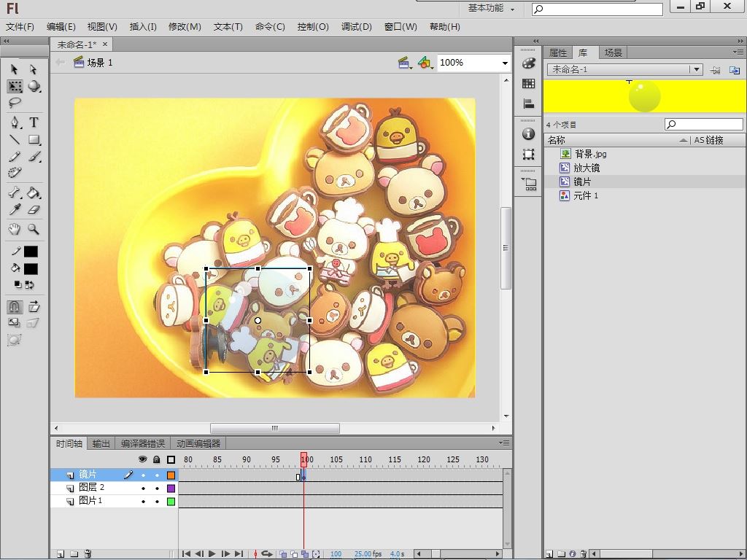Open a new library panel
The image size is (747, 560).
click(x=735, y=70)
